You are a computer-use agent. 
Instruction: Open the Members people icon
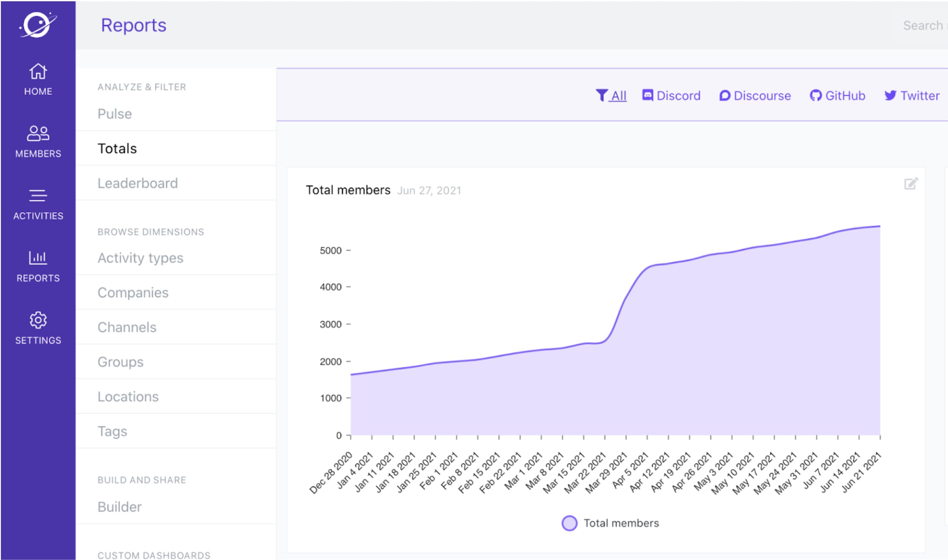click(x=38, y=134)
